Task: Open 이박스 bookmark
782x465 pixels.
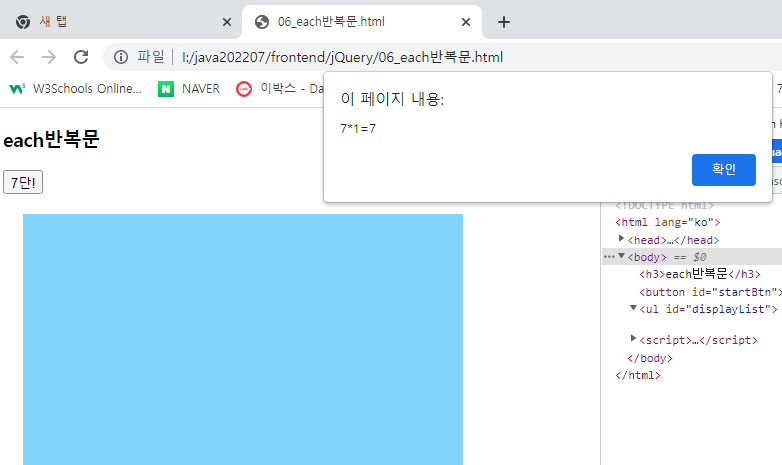Action: (279, 89)
